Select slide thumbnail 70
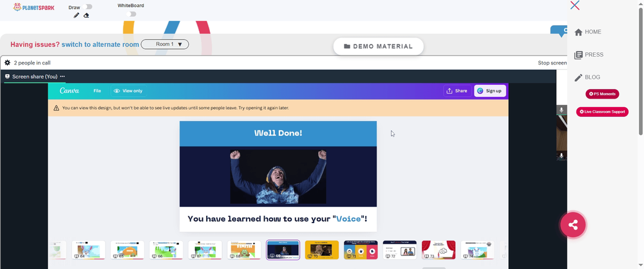The image size is (644, 269). click(322, 250)
